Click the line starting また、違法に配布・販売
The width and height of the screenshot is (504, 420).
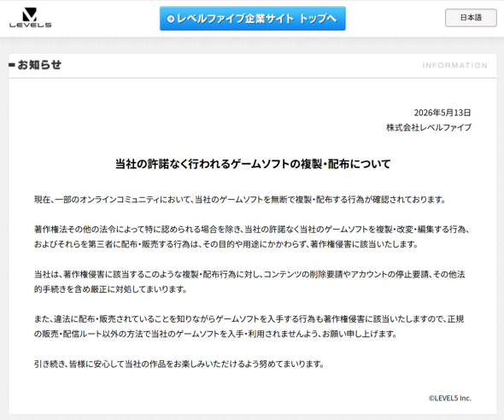(249, 319)
